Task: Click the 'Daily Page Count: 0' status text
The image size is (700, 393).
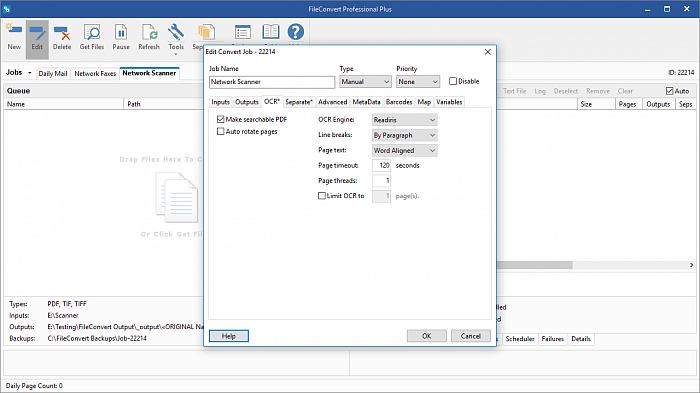Action: point(34,386)
